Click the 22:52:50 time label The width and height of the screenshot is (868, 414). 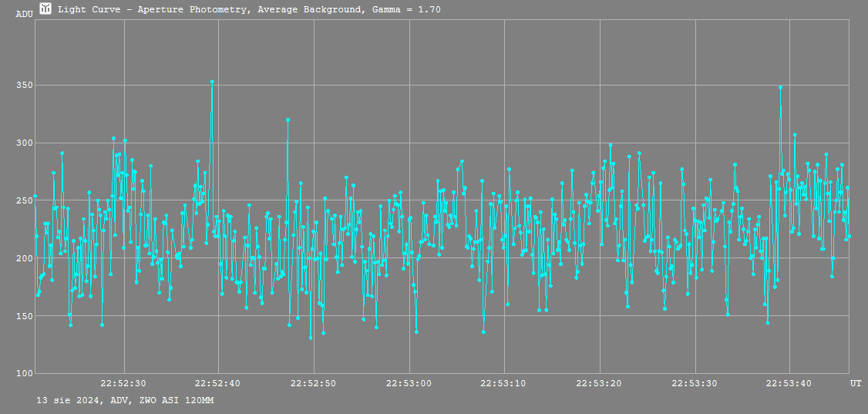click(314, 383)
